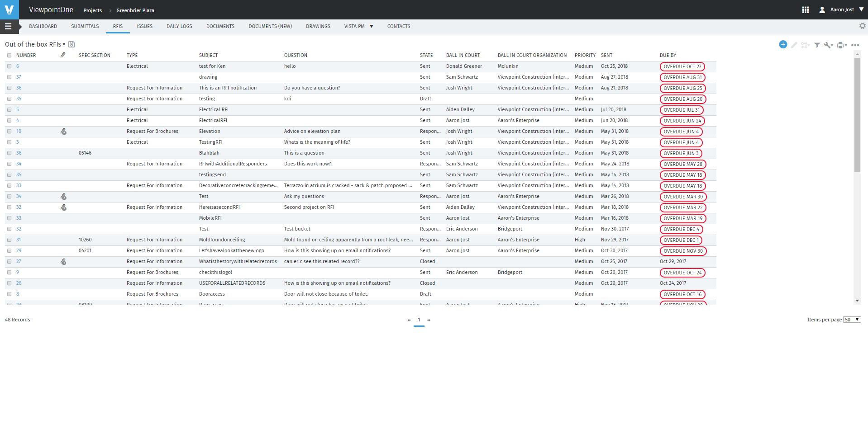This screenshot has height=424, width=868.
Task: Click scrollbar up arrow
Action: click(x=857, y=54)
